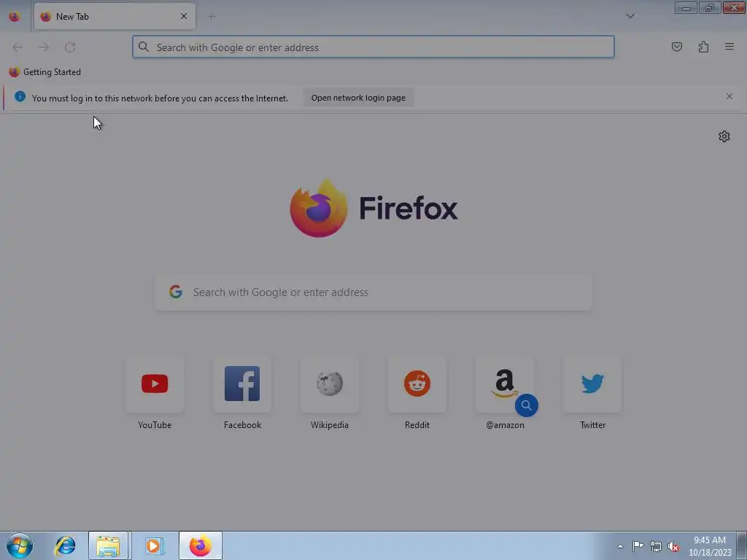The image size is (747, 560).
Task: Click the Google icon in center search box
Action: tap(176, 292)
